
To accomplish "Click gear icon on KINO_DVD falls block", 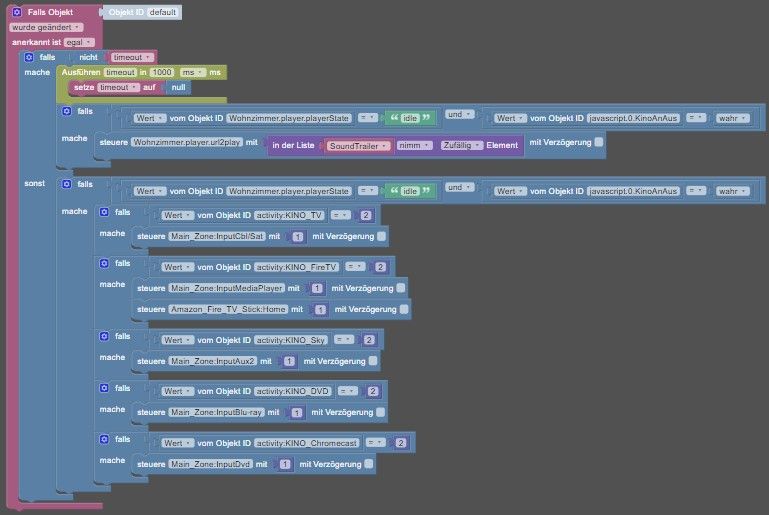I will [104, 388].
